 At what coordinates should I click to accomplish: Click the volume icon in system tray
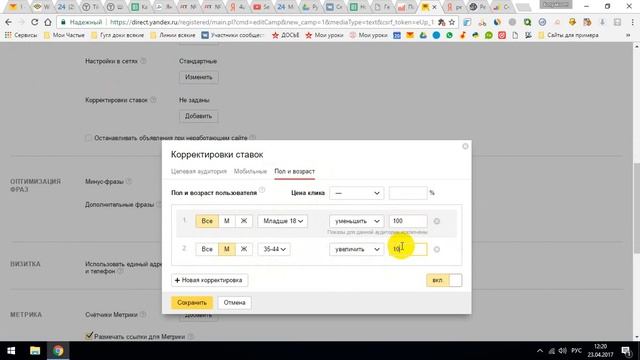click(x=562, y=351)
